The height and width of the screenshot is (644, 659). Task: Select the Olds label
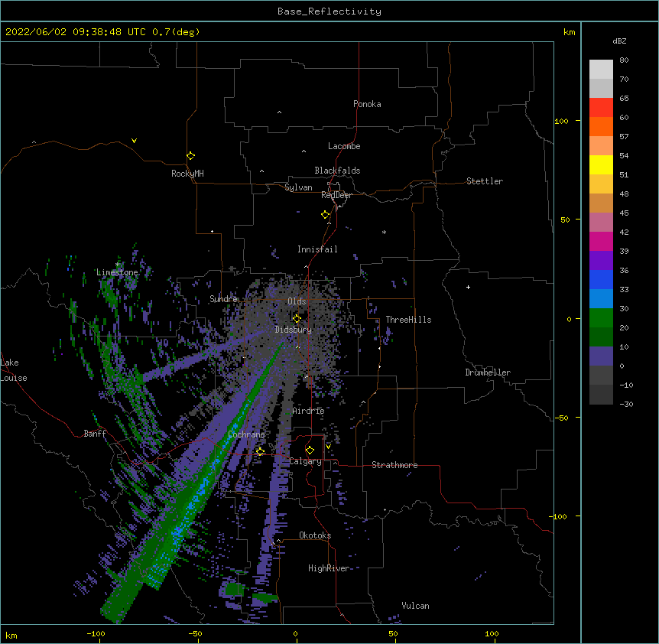(x=297, y=301)
